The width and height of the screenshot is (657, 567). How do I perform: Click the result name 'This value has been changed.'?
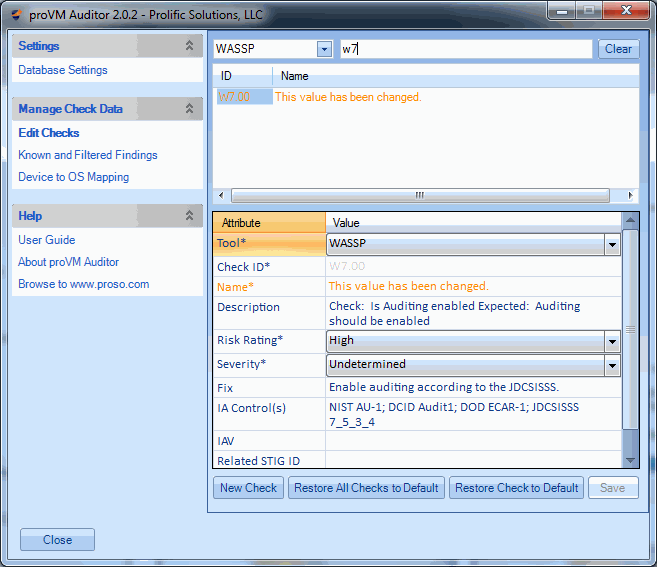348,97
